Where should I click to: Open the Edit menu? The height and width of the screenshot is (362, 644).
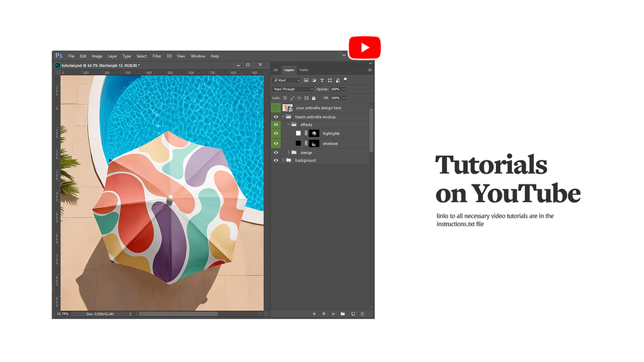click(x=83, y=56)
